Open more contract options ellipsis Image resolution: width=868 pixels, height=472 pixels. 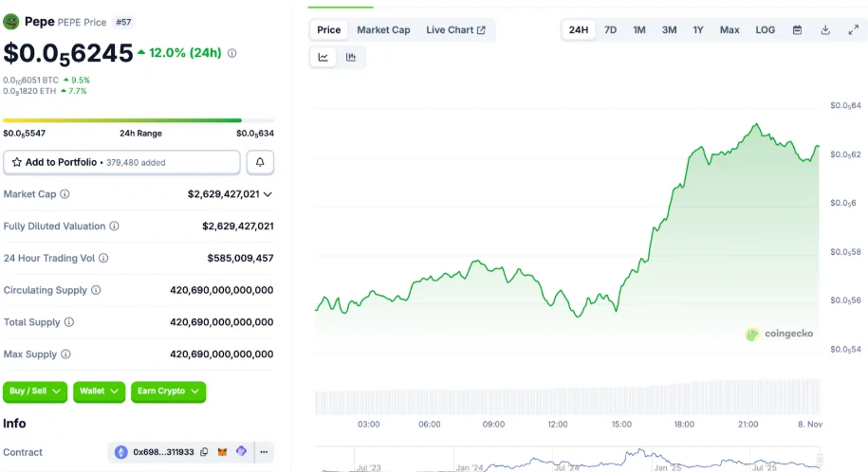point(264,452)
